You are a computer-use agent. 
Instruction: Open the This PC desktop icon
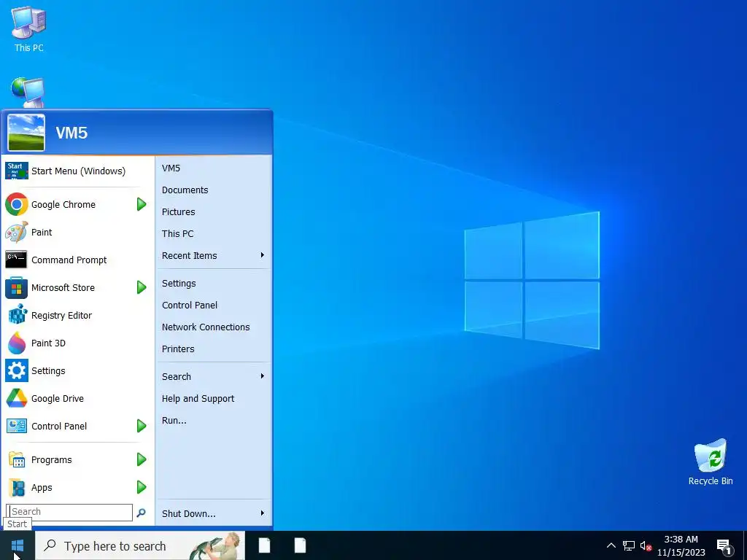click(28, 28)
